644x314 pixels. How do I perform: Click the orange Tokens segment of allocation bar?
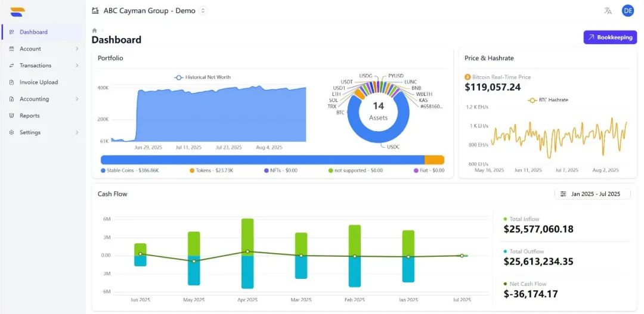[x=434, y=160]
